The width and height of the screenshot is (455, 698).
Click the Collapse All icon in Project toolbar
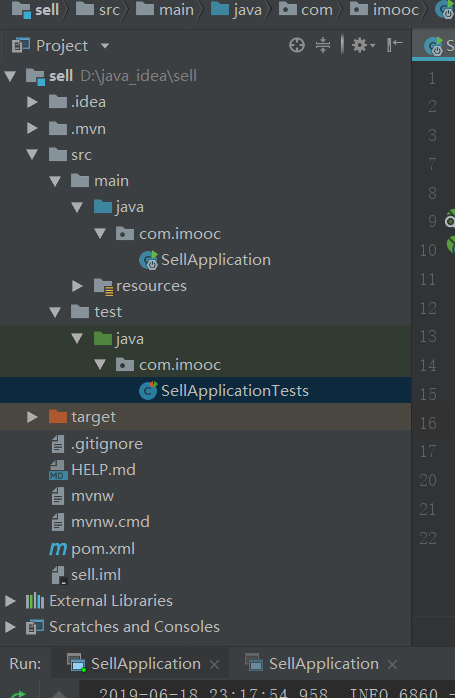(x=323, y=45)
